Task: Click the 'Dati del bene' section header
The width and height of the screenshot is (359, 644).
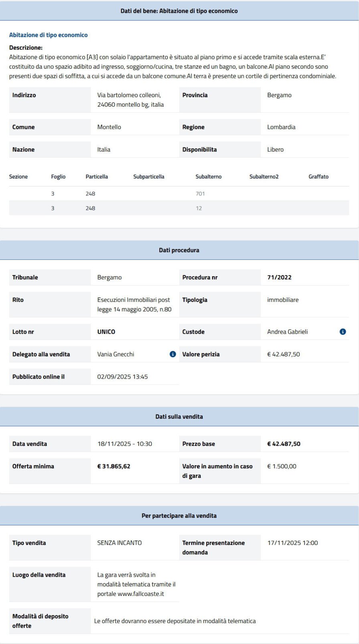Action: 179,11
